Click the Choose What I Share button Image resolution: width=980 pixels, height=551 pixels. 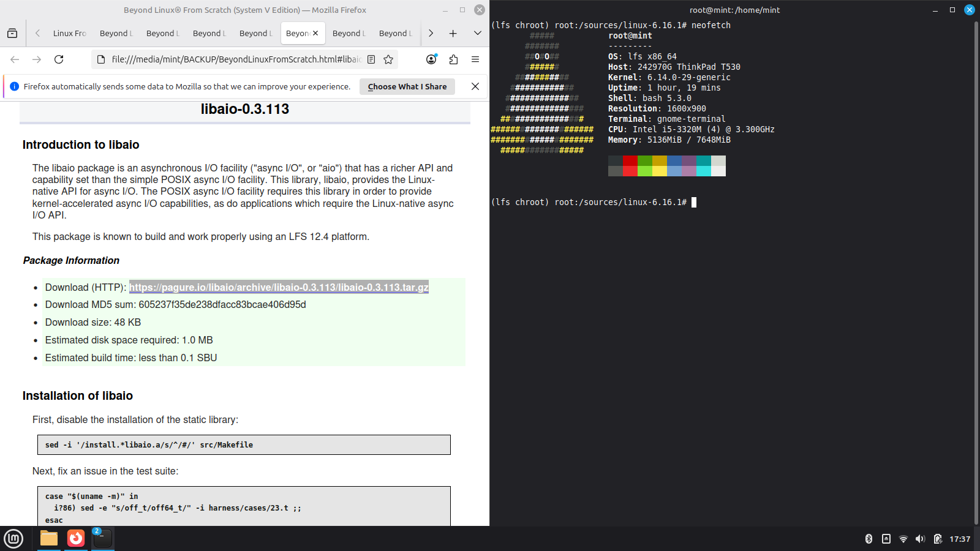click(x=407, y=86)
